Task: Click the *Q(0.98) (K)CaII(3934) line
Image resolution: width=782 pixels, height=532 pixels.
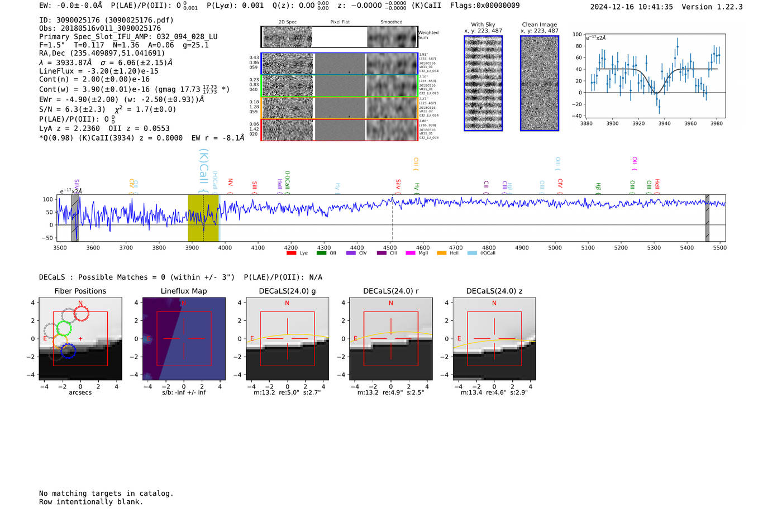Action: point(142,138)
